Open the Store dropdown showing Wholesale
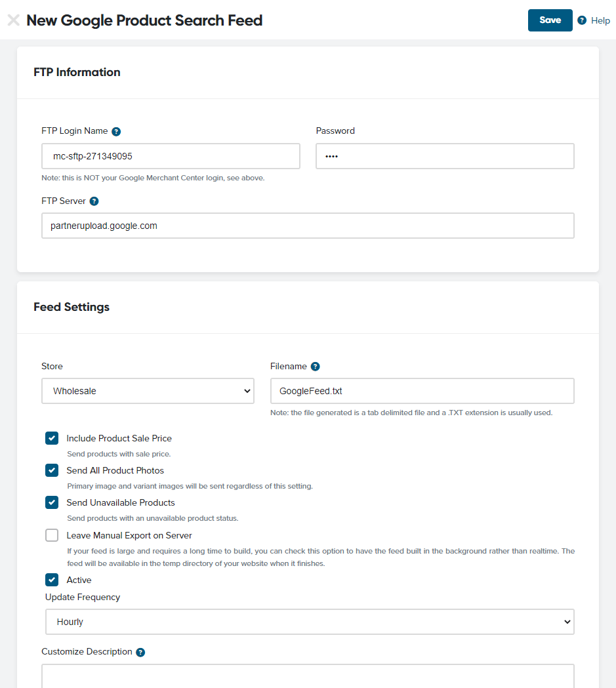 [148, 391]
